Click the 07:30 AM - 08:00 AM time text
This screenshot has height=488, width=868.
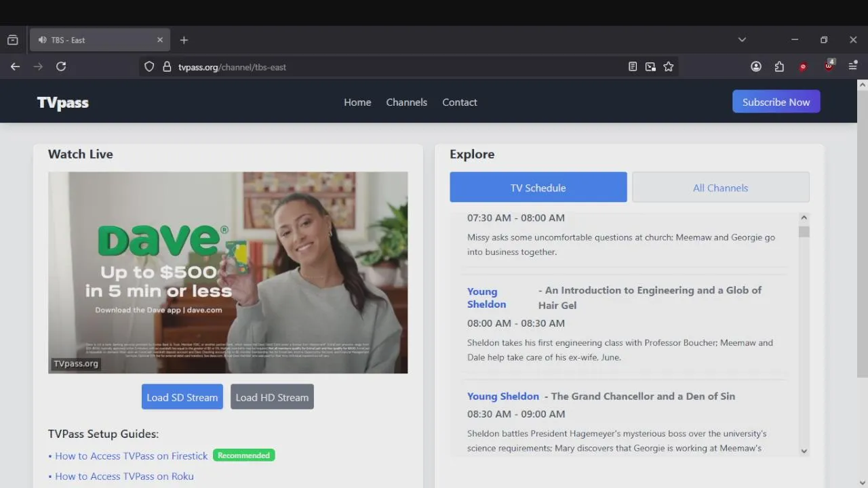pos(516,218)
